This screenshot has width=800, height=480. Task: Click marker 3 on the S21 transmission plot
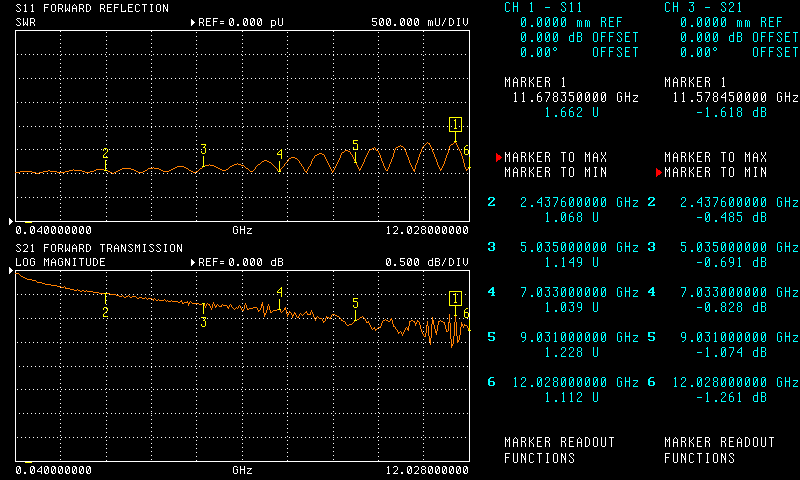tap(203, 322)
